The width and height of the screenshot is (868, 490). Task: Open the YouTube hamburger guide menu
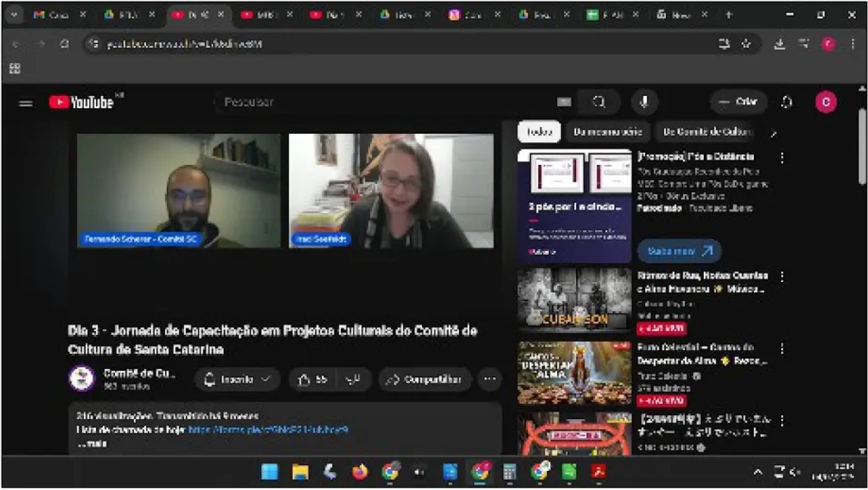tap(26, 103)
